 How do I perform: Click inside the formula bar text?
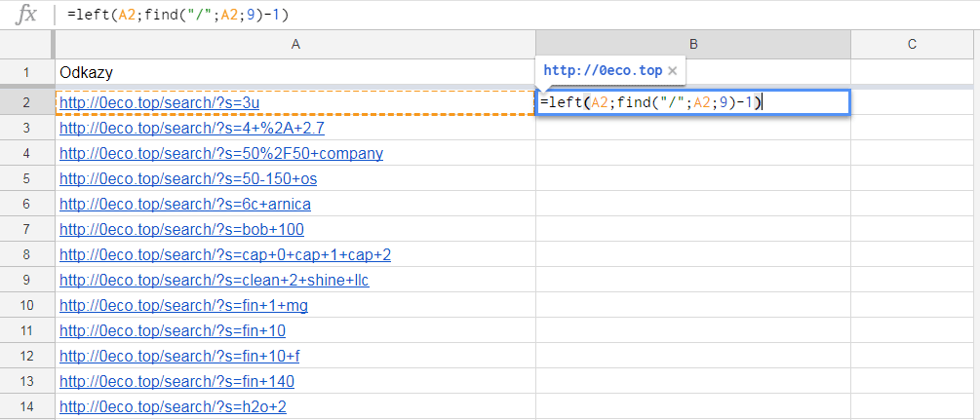pos(177,15)
